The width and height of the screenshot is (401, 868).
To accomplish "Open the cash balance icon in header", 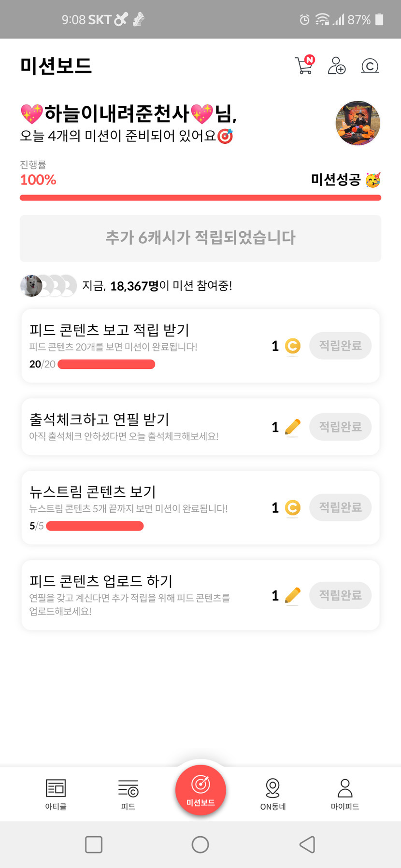I will click(370, 66).
